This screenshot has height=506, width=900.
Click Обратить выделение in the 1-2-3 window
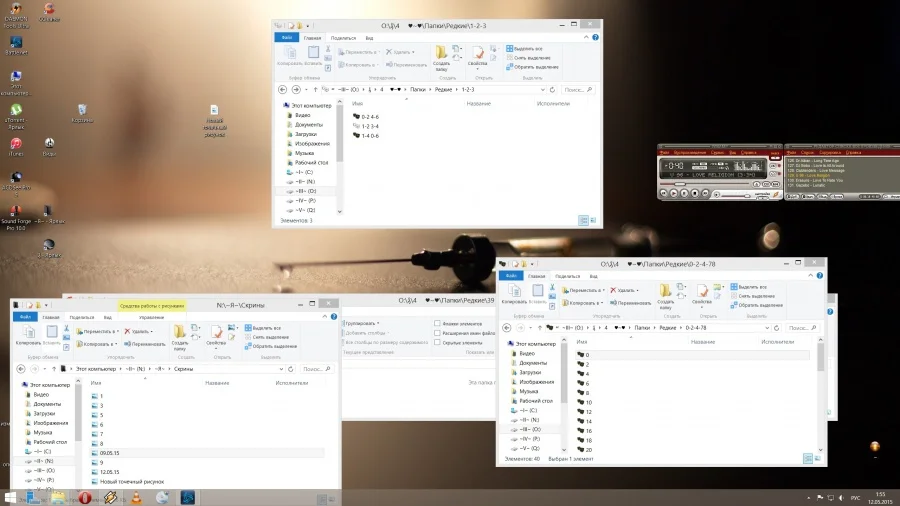click(534, 67)
